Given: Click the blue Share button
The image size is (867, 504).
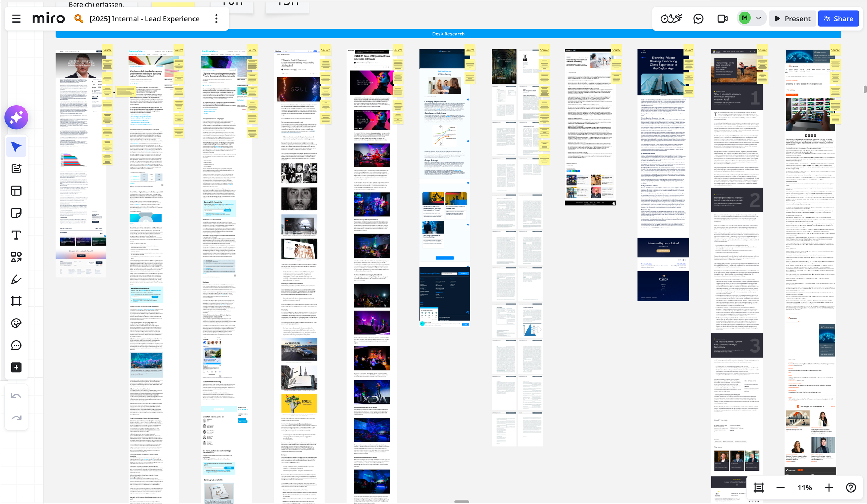Looking at the screenshot, I should point(838,19).
